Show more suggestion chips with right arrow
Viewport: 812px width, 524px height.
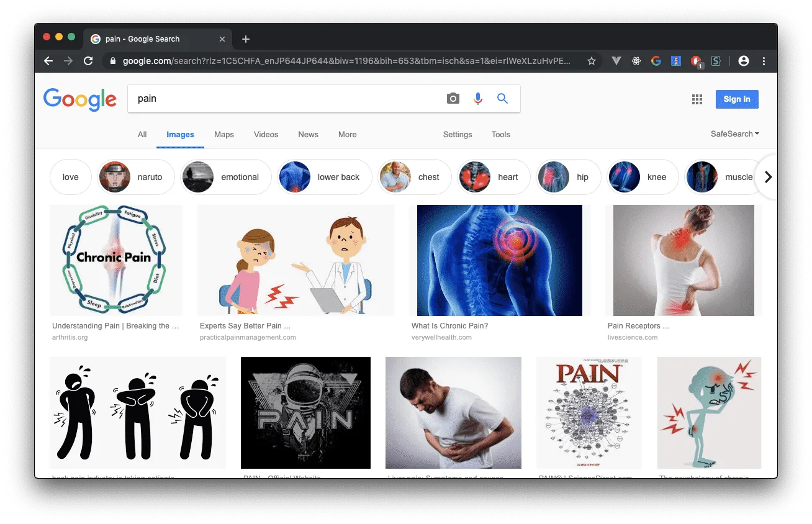point(768,177)
